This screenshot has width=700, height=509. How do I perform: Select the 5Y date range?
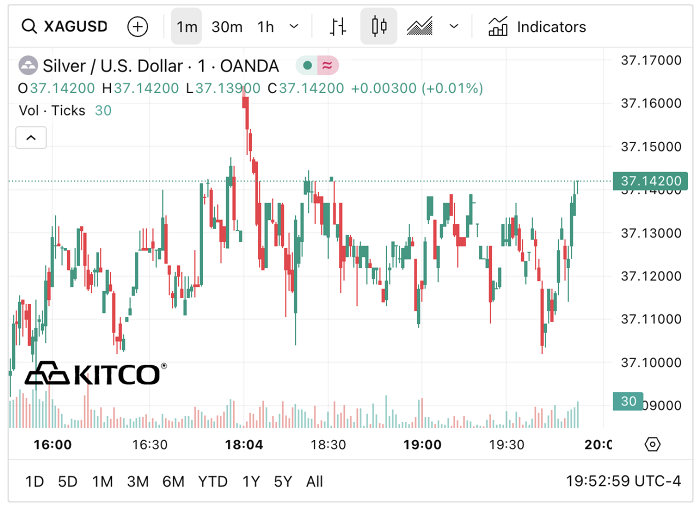(283, 482)
